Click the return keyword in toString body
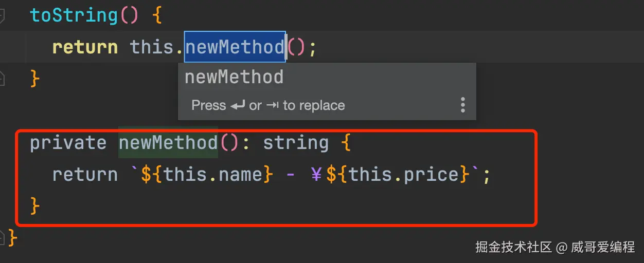This screenshot has width=644, height=263. tap(85, 47)
